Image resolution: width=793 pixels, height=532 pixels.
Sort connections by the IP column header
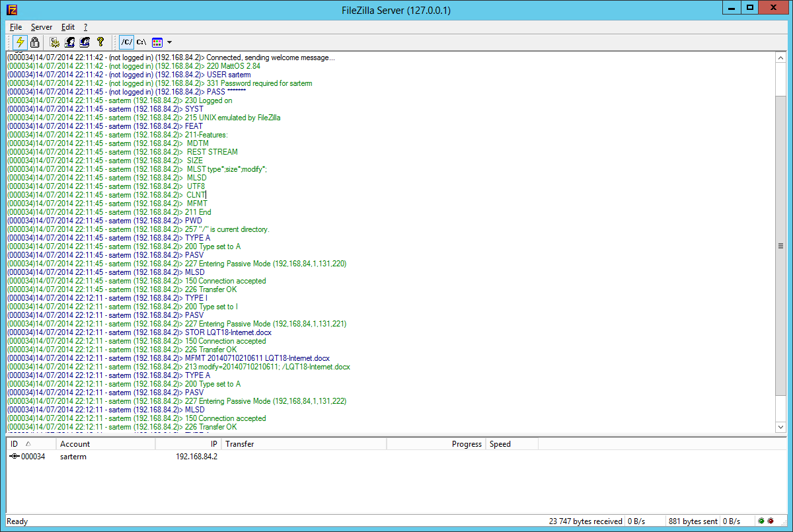[188, 444]
